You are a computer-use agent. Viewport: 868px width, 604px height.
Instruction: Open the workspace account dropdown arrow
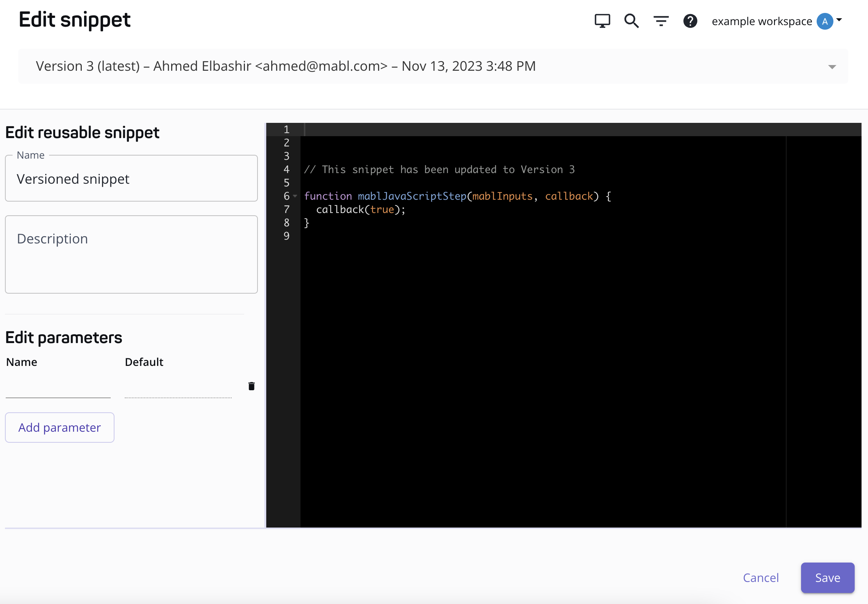tap(839, 20)
